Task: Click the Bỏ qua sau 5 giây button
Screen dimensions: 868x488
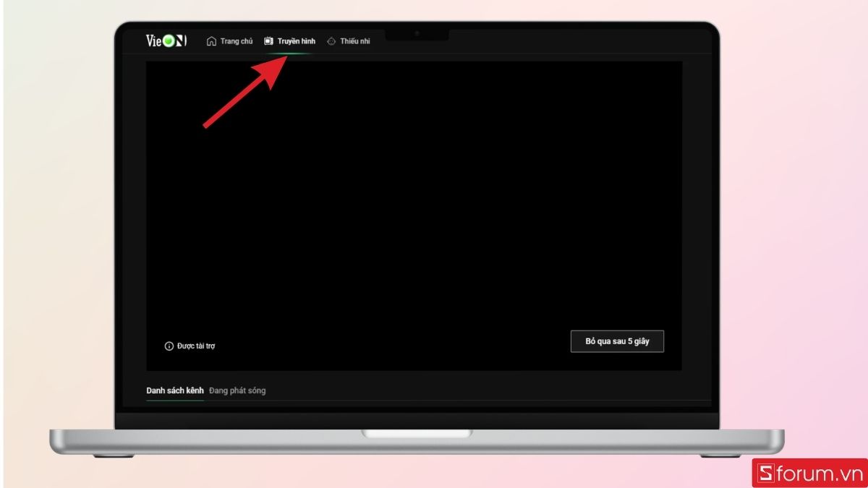Action: (617, 341)
